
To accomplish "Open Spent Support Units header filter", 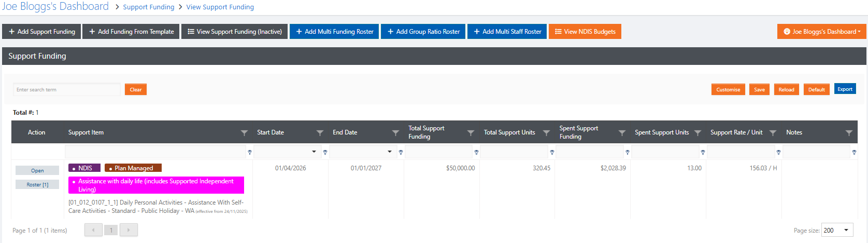I will tap(698, 133).
